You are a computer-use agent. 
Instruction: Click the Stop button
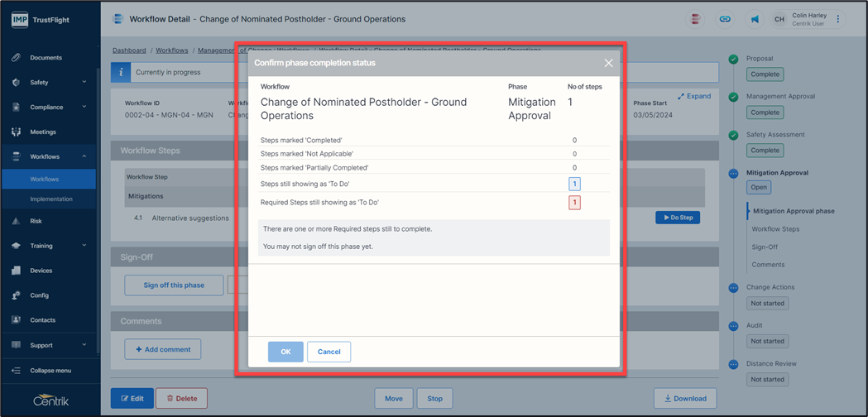coord(435,398)
